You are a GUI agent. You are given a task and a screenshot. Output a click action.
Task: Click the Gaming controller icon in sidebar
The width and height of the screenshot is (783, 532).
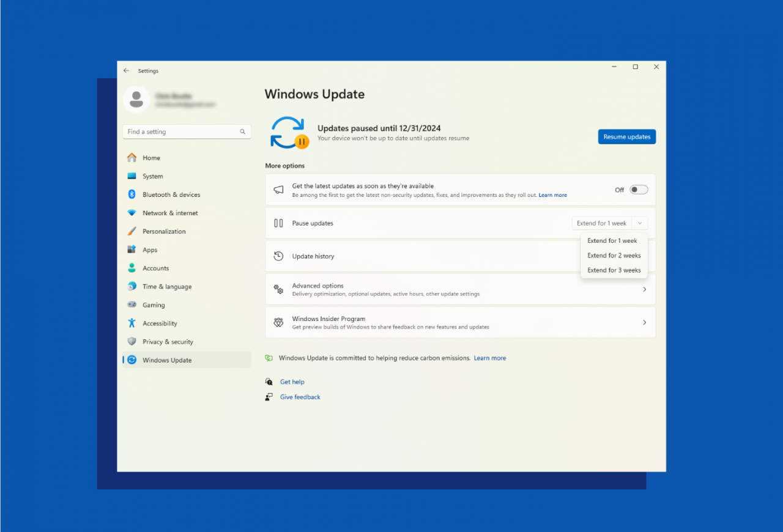pyautogui.click(x=132, y=305)
